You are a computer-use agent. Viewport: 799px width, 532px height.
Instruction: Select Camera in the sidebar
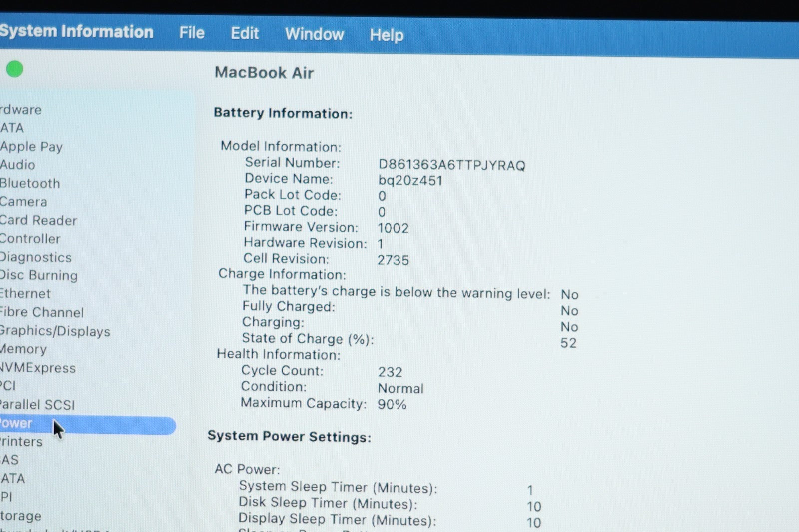coord(23,202)
